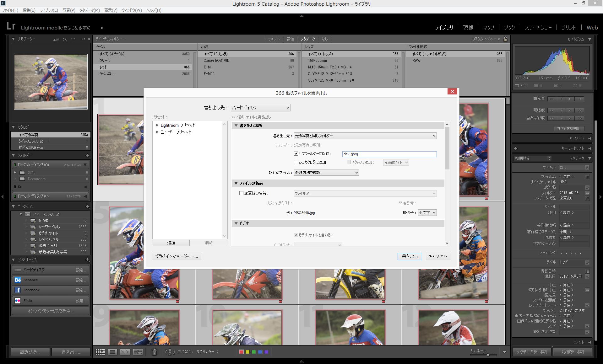Screen dimensions: 603x364
Task: Apply the green color label swatch
Action: (x=254, y=352)
